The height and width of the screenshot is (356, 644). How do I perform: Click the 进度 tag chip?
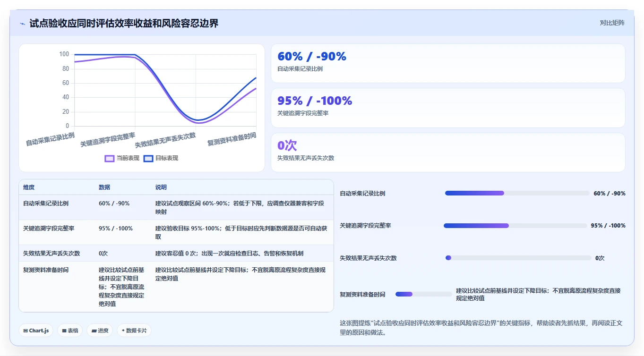pos(100,331)
